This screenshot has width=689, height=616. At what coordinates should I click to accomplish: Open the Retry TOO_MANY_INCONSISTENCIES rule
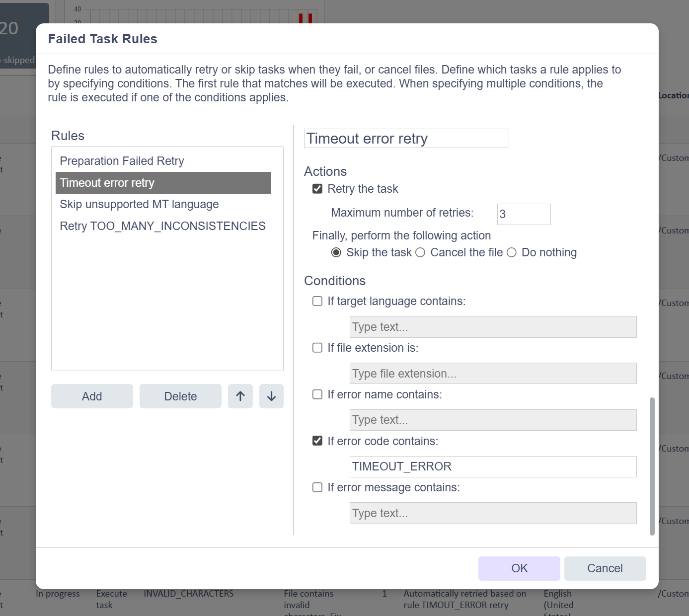pos(162,226)
